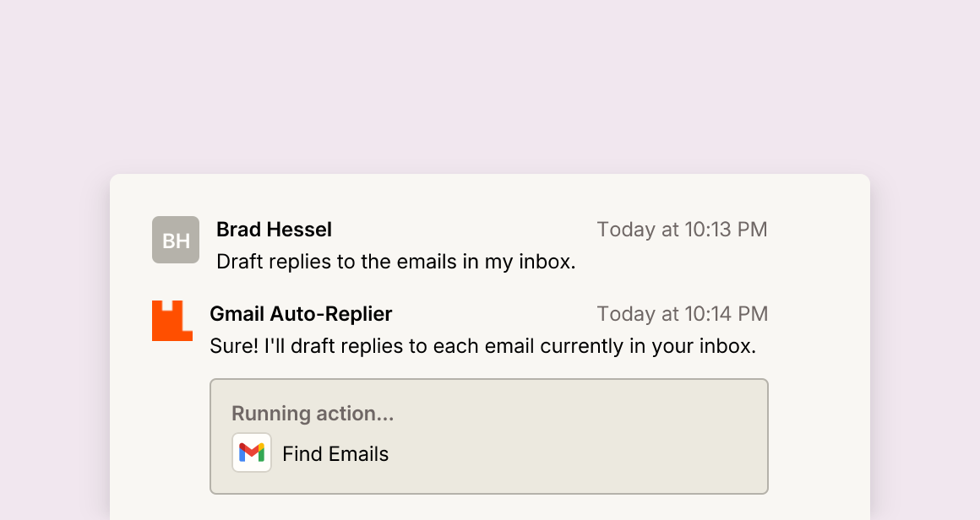
Task: Click the Running action card panel
Action: coord(489,436)
